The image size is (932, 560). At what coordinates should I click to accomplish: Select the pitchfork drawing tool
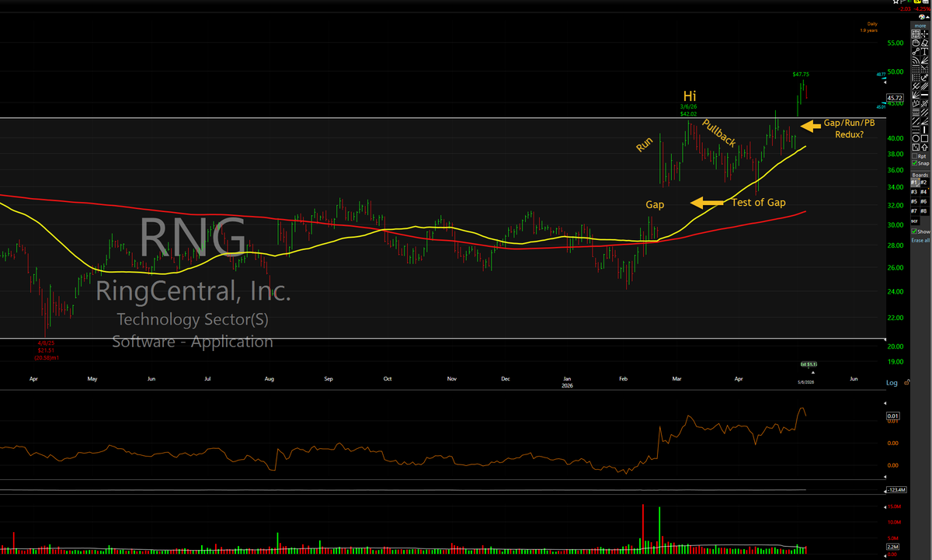[x=916, y=85]
